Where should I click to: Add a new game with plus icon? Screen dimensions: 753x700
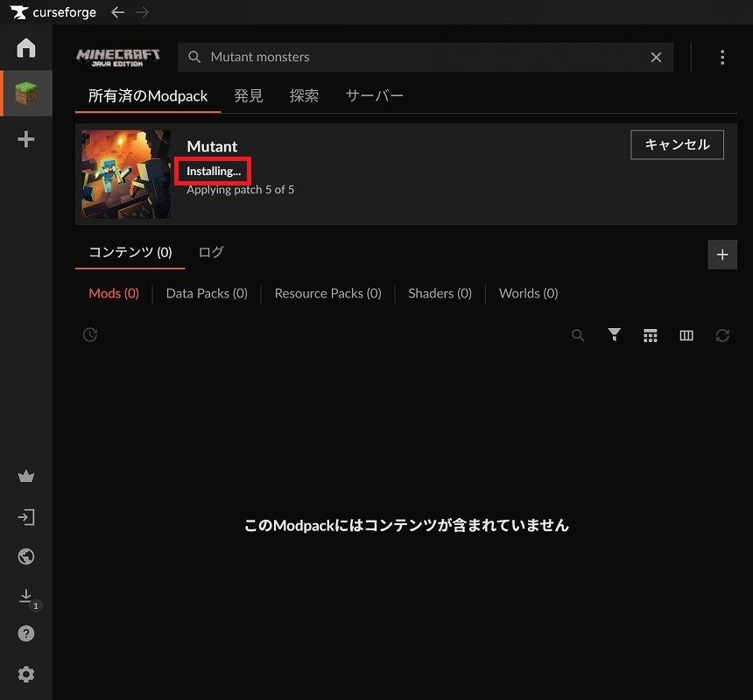pos(26,139)
